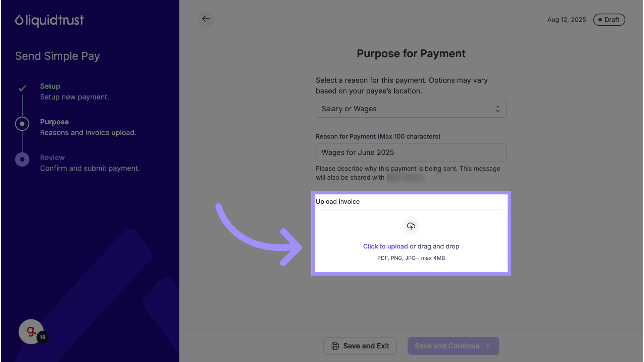Click the 'Click to upload' link

click(385, 246)
